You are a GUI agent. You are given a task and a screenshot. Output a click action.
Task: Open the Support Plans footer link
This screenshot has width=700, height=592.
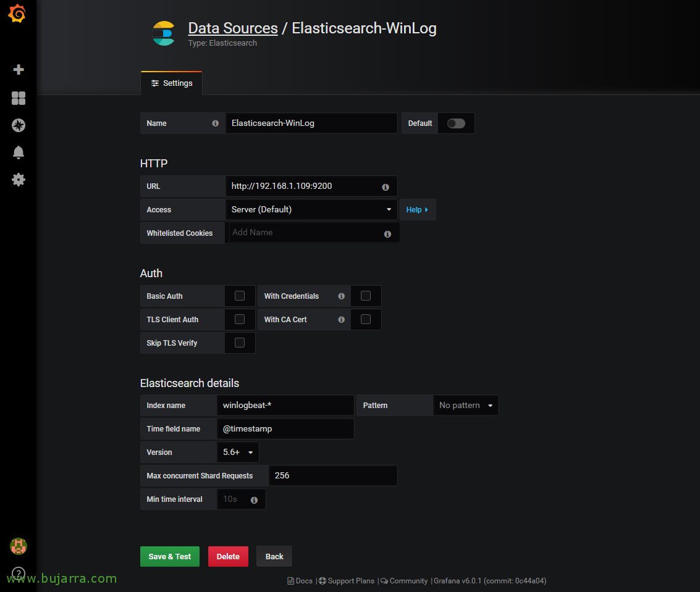(347, 581)
